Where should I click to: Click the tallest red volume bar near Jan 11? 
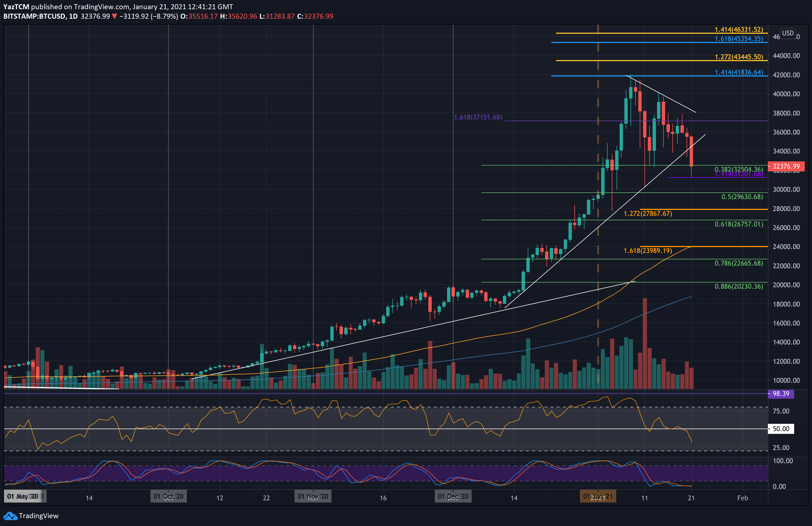(645, 343)
